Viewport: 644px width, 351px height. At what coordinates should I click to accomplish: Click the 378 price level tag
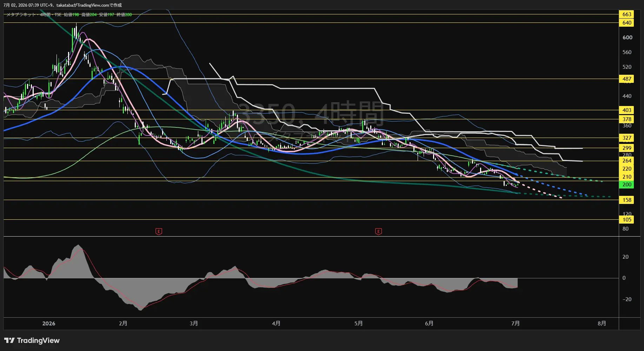coord(627,119)
